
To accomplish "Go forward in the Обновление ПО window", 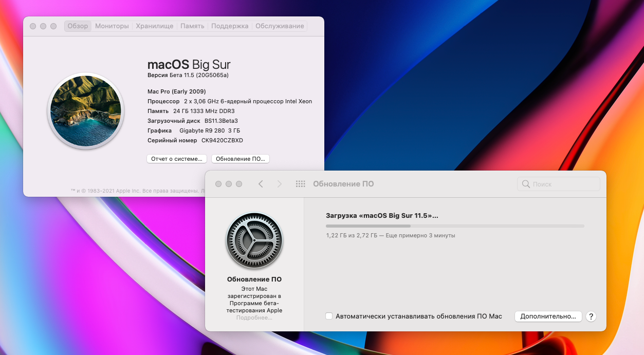I will [x=280, y=184].
